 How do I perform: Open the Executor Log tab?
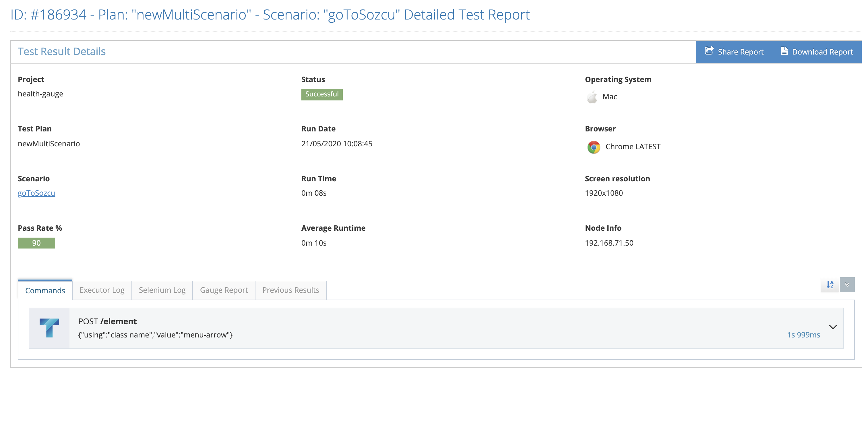102,290
